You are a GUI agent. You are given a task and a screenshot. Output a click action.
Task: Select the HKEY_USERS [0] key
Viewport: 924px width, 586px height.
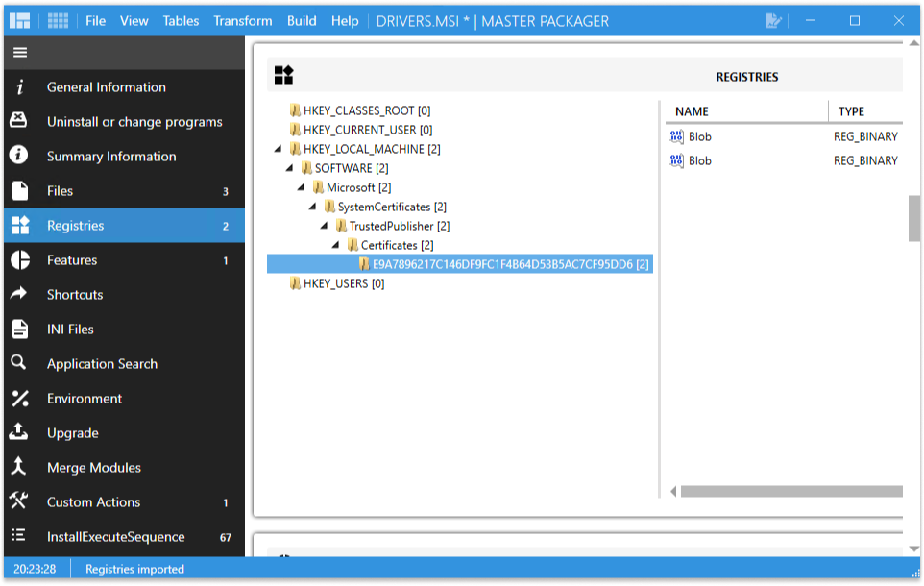(x=344, y=283)
